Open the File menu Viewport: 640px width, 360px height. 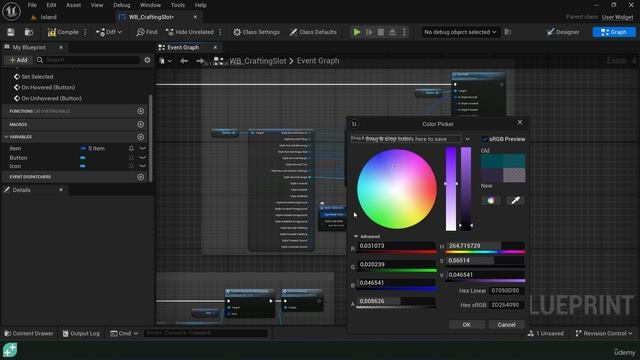(32, 5)
